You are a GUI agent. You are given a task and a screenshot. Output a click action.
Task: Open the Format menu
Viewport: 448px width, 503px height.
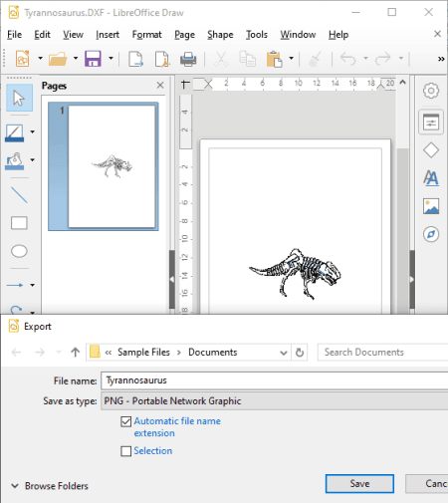point(146,35)
